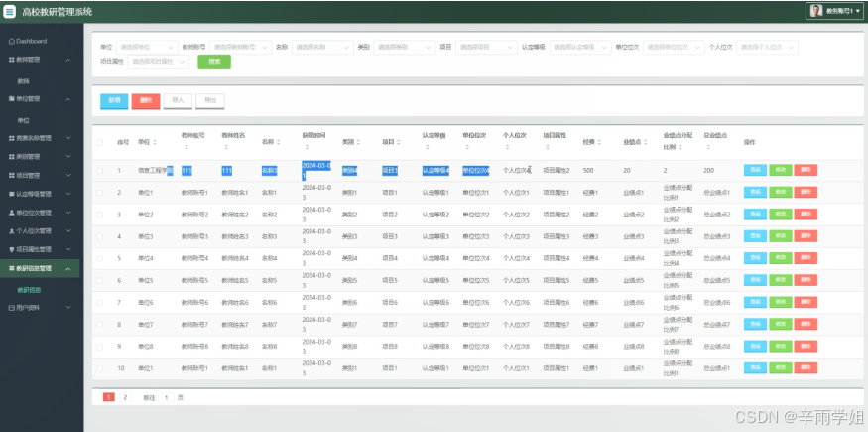Open the 教务账号1 user menu caret
Image resolution: width=868 pixels, height=432 pixels.
coord(857,12)
